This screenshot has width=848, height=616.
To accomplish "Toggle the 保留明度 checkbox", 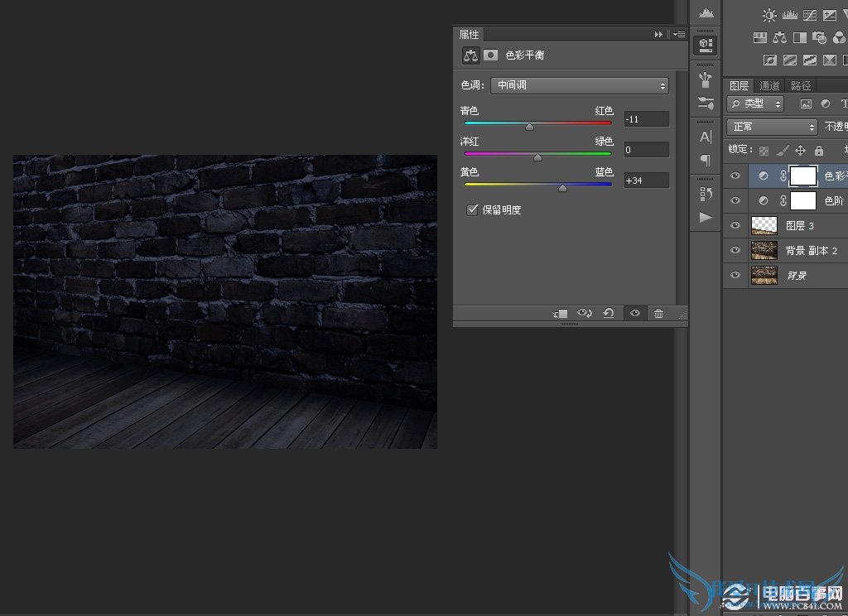I will click(x=473, y=210).
